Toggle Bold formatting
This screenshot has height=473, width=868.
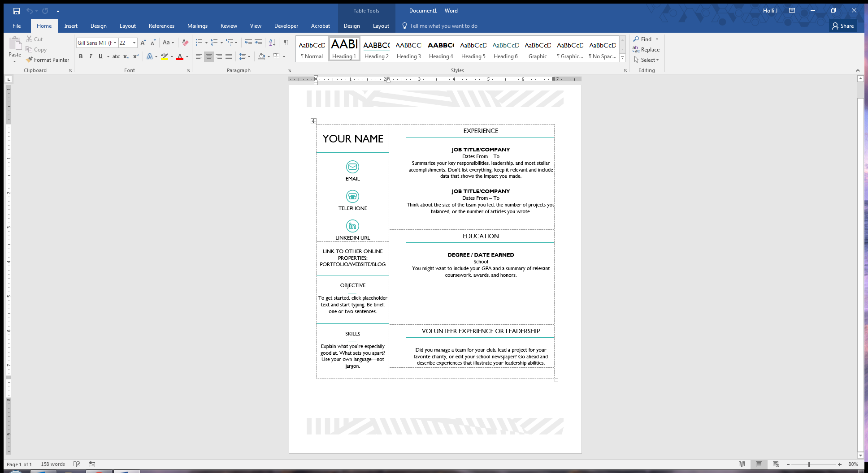tap(81, 56)
